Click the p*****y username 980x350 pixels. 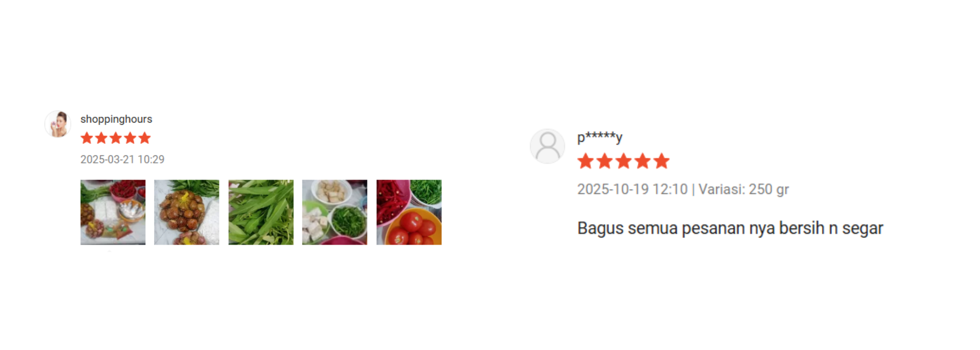pyautogui.click(x=600, y=137)
